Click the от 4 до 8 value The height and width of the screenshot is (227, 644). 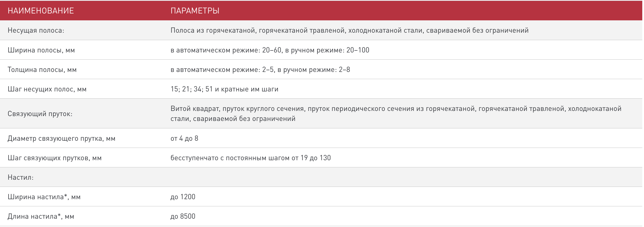click(184, 138)
